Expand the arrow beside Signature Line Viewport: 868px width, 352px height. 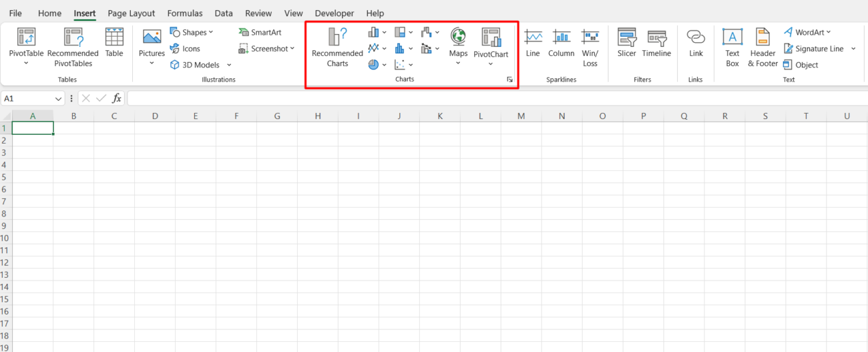click(853, 48)
